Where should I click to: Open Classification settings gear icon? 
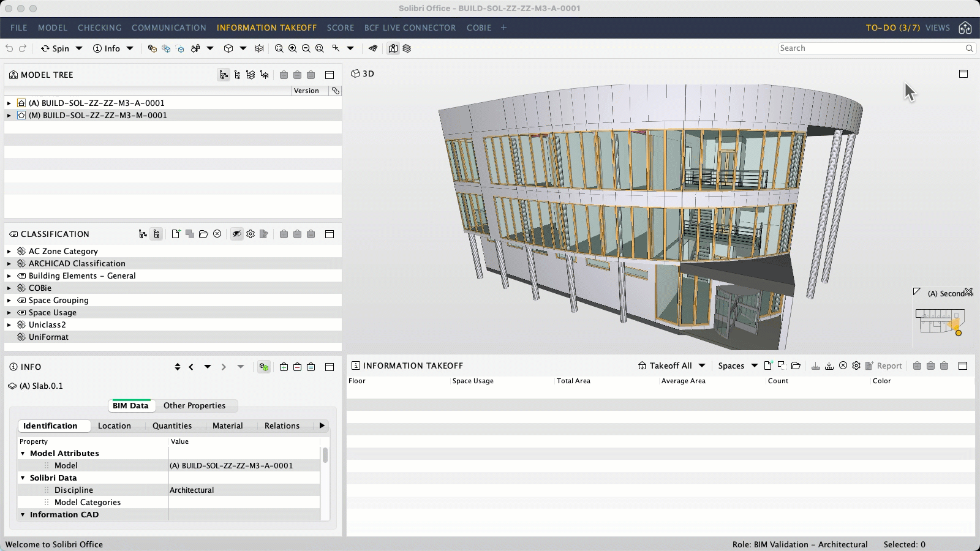pyautogui.click(x=250, y=234)
